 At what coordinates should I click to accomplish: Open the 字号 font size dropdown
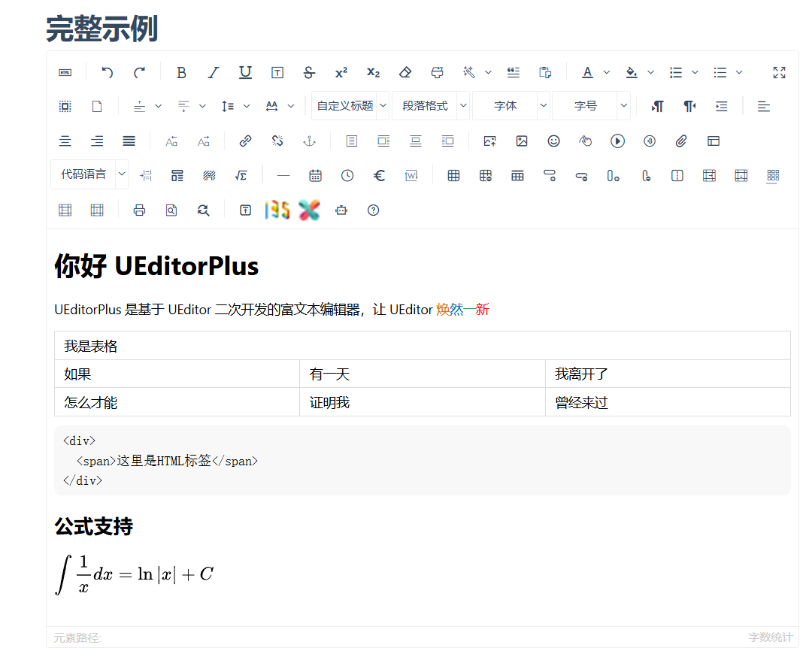[x=591, y=105]
